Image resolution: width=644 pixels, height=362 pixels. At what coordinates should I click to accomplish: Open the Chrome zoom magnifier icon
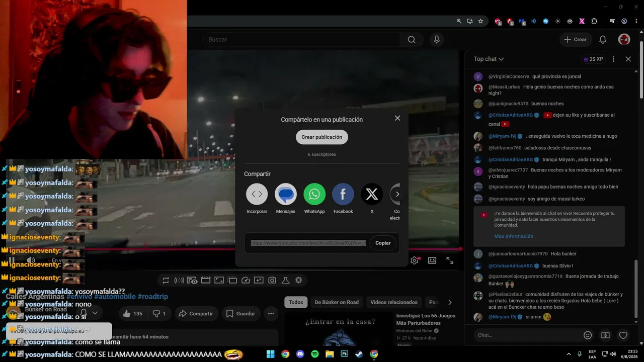click(459, 21)
